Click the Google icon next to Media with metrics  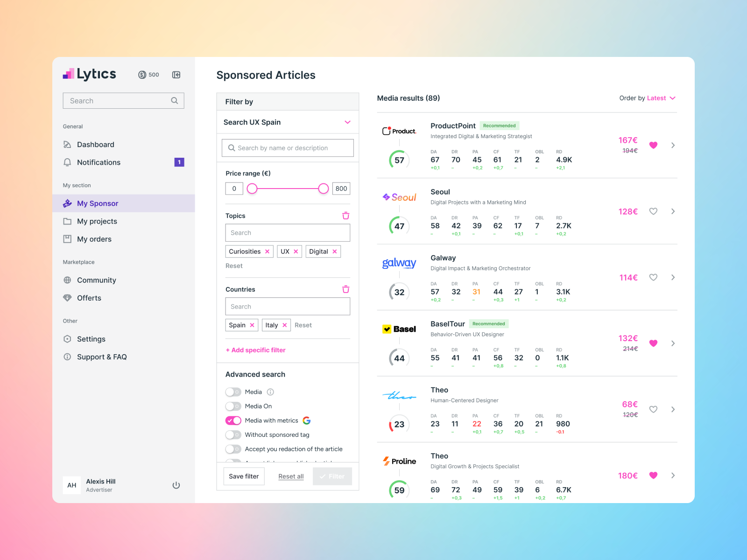[307, 420]
